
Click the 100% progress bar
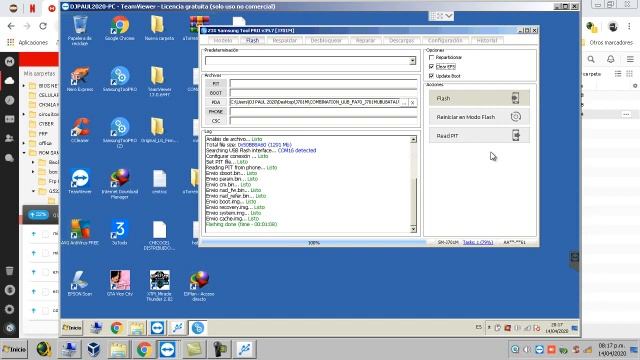click(x=313, y=242)
